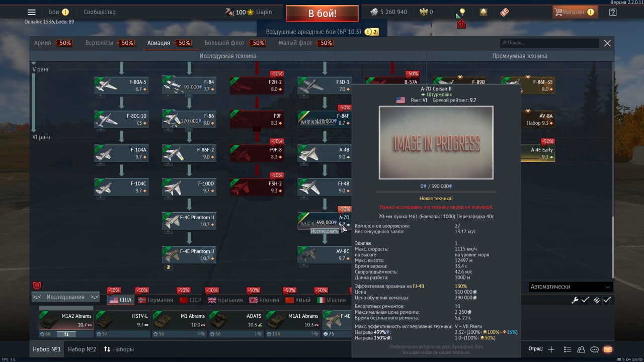The height and width of the screenshot is (362, 644).
Task: Open the Магазин shop button
Action: pyautogui.click(x=575, y=12)
